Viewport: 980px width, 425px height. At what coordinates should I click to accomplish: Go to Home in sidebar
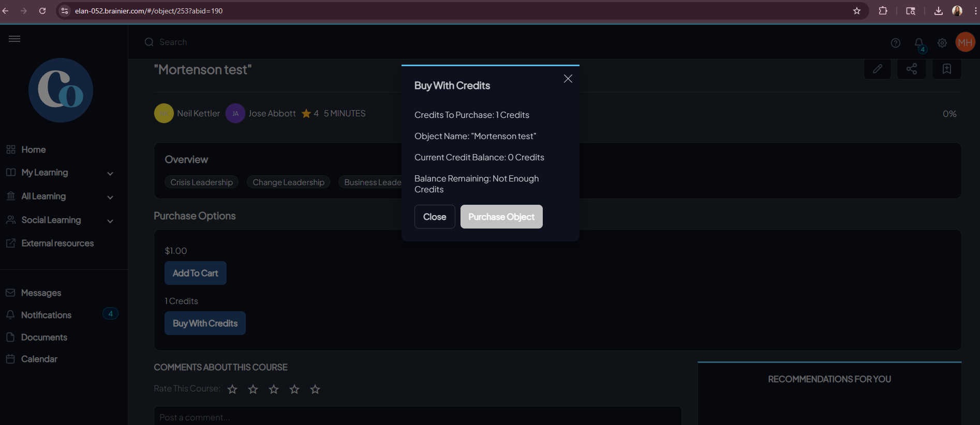pos(34,149)
